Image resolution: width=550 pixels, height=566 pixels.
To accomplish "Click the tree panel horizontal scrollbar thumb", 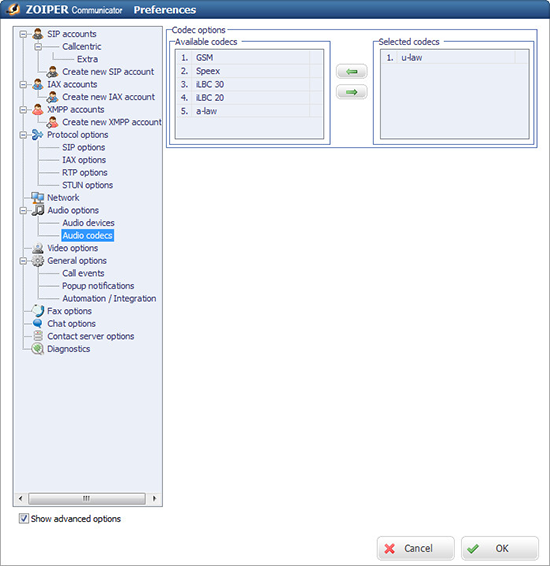I will pyautogui.click(x=87, y=498).
